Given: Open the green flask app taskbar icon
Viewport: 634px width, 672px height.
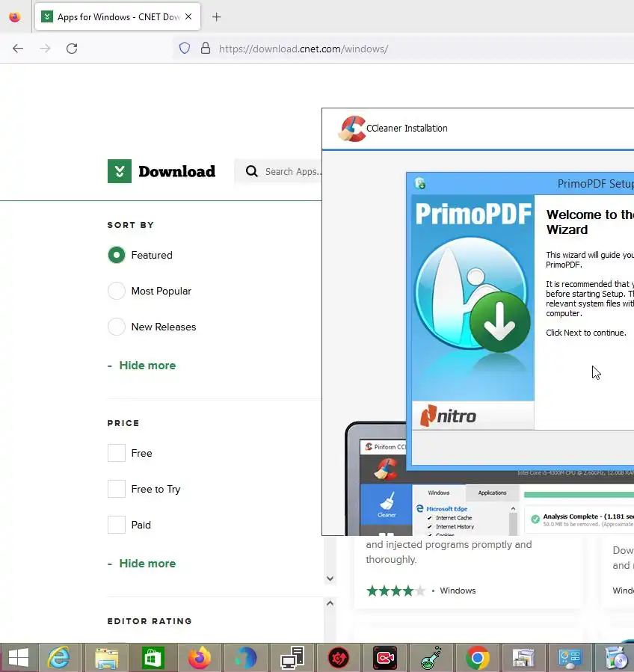Looking at the screenshot, I should tap(431, 658).
